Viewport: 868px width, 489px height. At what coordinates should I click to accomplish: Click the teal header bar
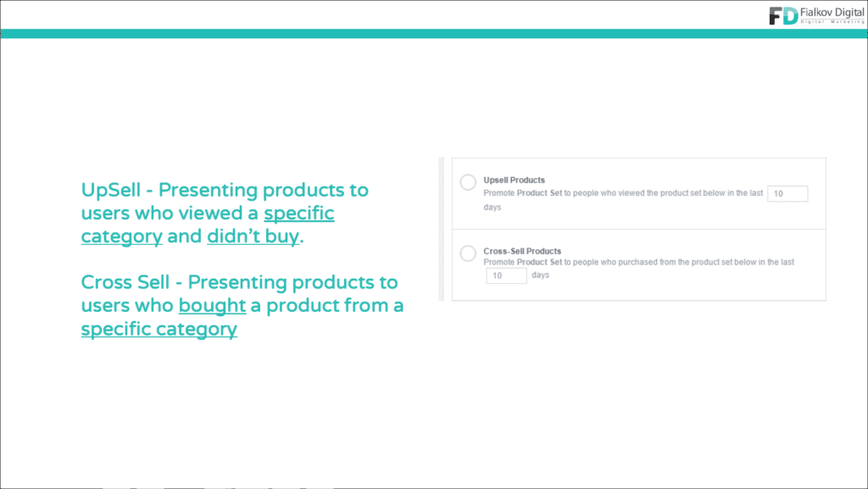tap(434, 34)
